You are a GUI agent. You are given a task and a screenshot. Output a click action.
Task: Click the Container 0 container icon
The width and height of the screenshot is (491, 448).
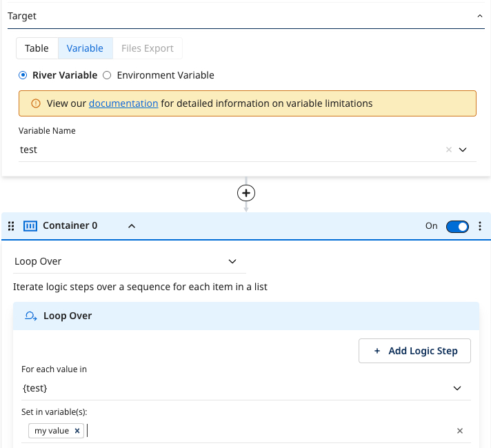(30, 226)
